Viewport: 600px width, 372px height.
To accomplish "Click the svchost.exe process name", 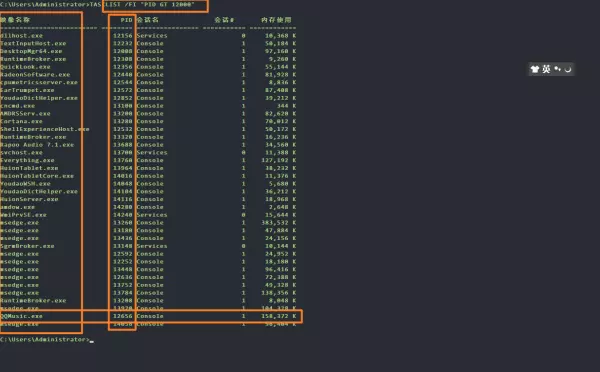I will pyautogui.click(x=21, y=152).
